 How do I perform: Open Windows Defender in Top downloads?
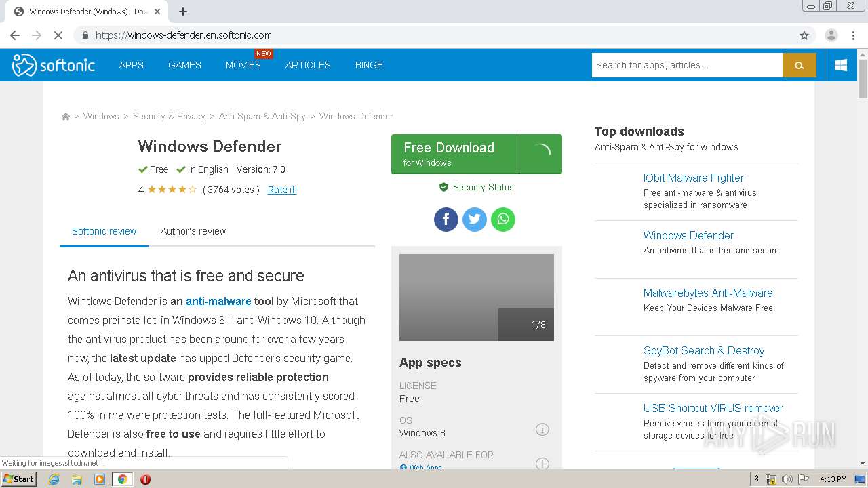pos(688,235)
